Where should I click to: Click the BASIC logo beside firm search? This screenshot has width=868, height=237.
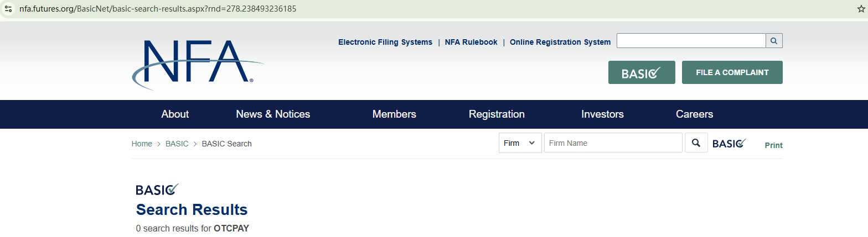(729, 143)
